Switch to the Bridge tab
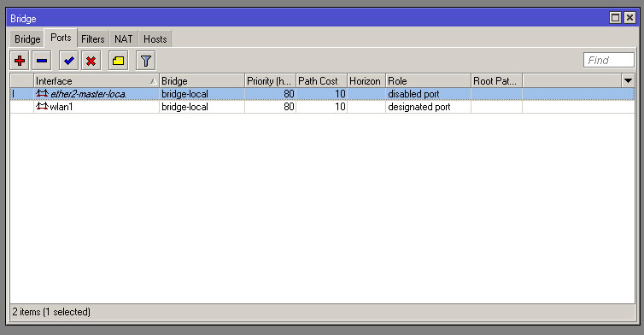 (27, 39)
